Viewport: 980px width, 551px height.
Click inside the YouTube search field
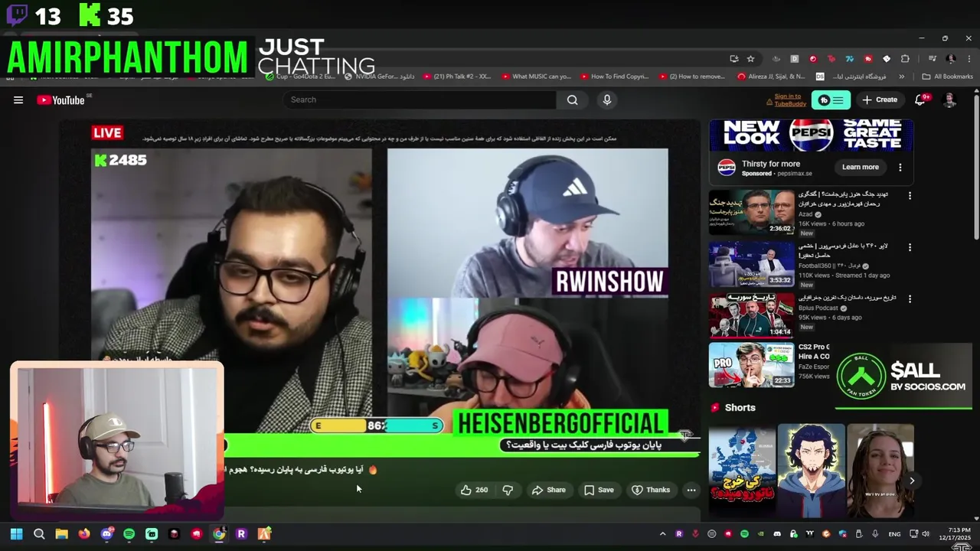[420, 99]
